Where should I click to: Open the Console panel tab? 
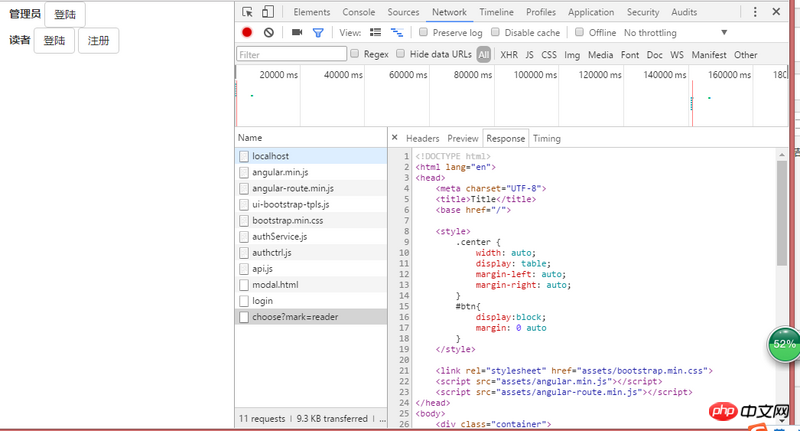(x=359, y=12)
